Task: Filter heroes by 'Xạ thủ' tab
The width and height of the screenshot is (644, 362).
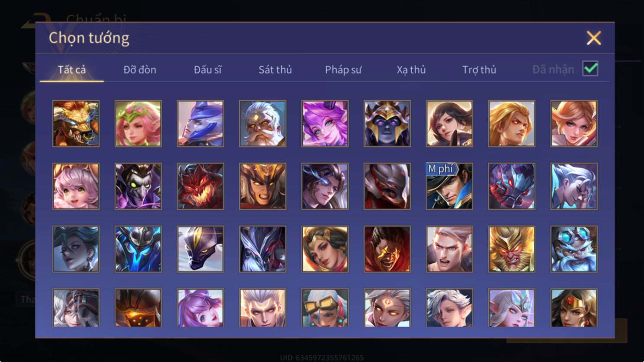Action: coord(411,69)
